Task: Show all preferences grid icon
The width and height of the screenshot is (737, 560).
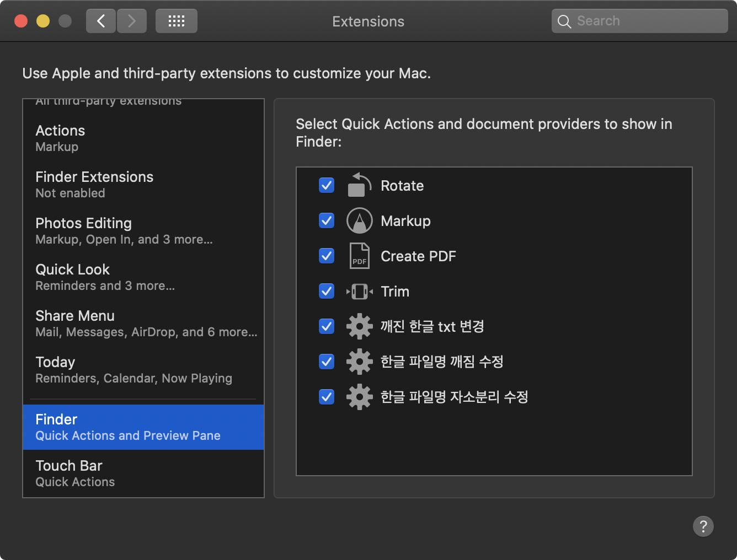Action: [x=176, y=21]
